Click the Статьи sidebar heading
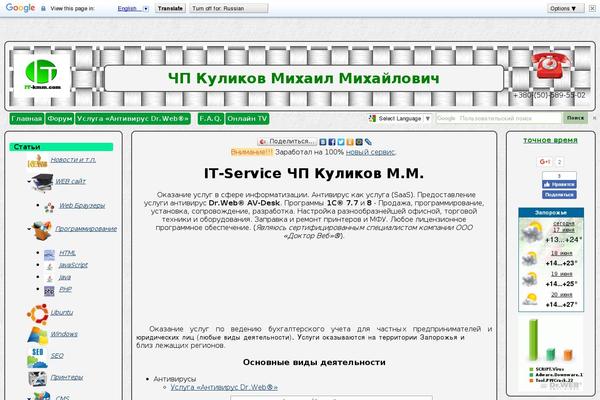Image resolution: width=600 pixels, height=400 pixels. [61, 147]
